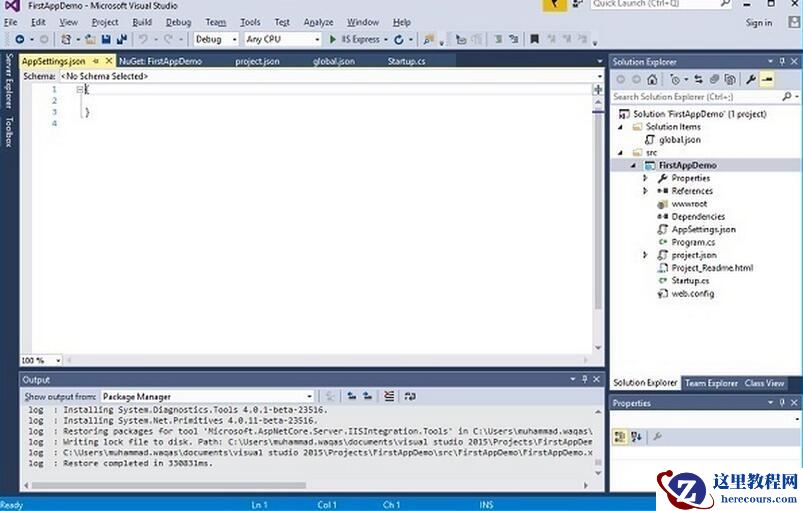Go to previous message in Output panel
This screenshot has width=803, height=511.
pos(352,396)
